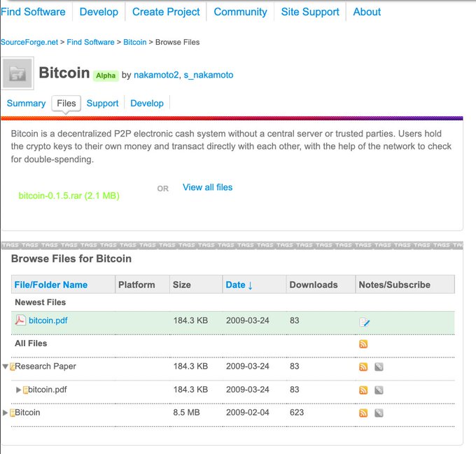Expand the nested bitcoin.pdf entry
Viewport: 476px width, 454px height.
tap(18, 390)
